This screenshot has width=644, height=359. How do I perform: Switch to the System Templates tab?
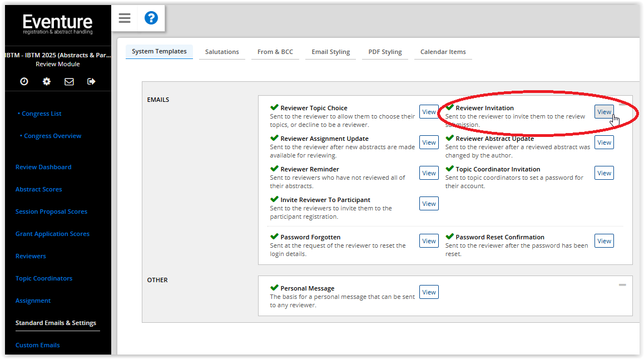pos(160,51)
